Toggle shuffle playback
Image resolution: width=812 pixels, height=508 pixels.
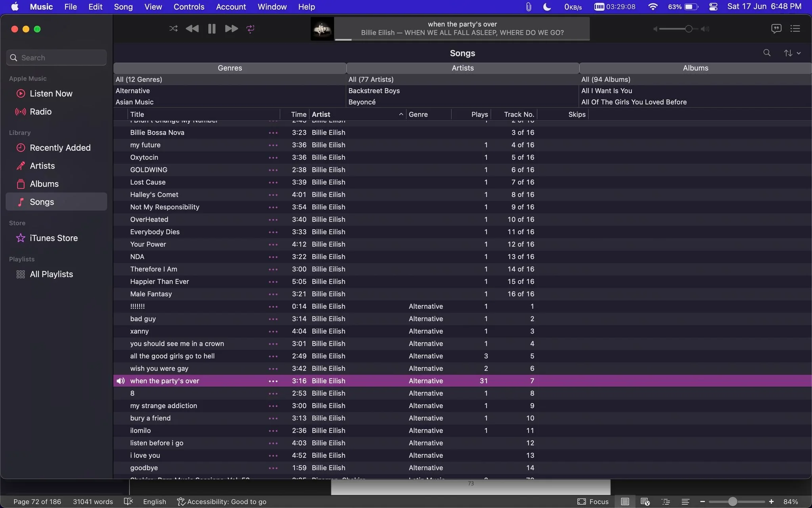(173, 29)
